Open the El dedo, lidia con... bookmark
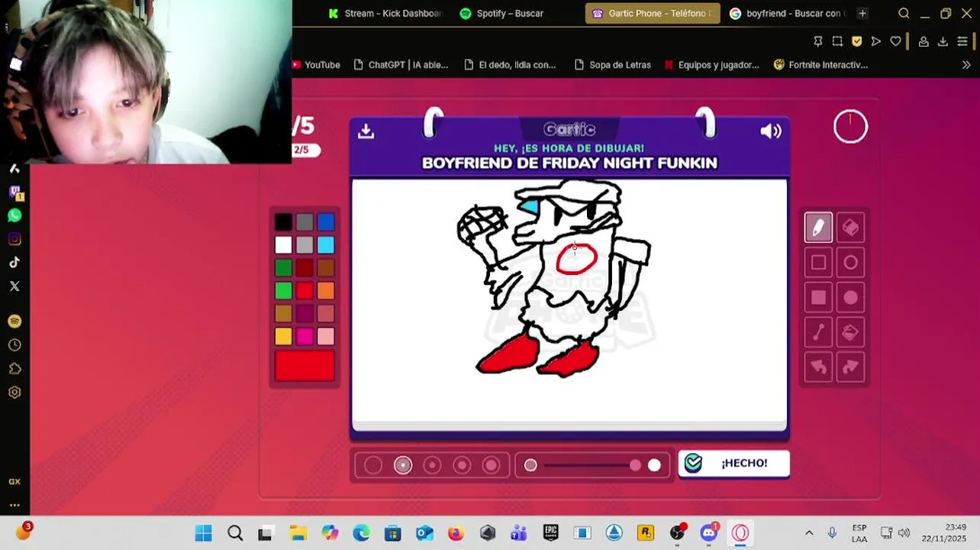The width and height of the screenshot is (980, 550). [x=509, y=65]
